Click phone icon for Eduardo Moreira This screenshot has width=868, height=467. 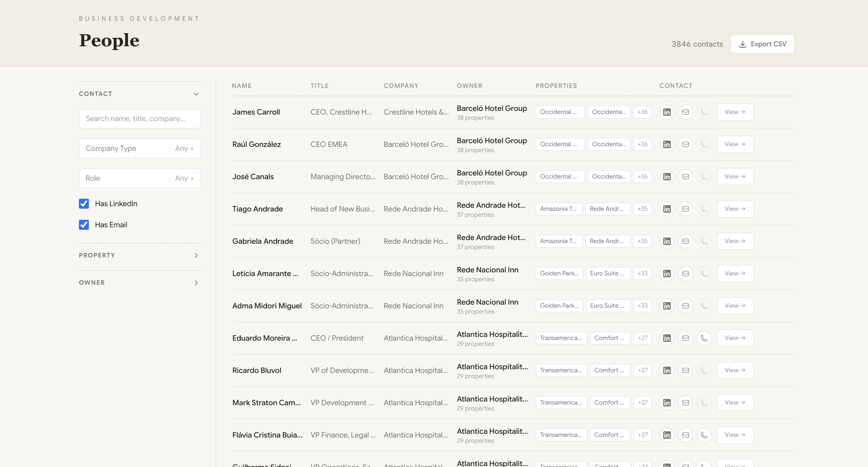click(x=704, y=338)
